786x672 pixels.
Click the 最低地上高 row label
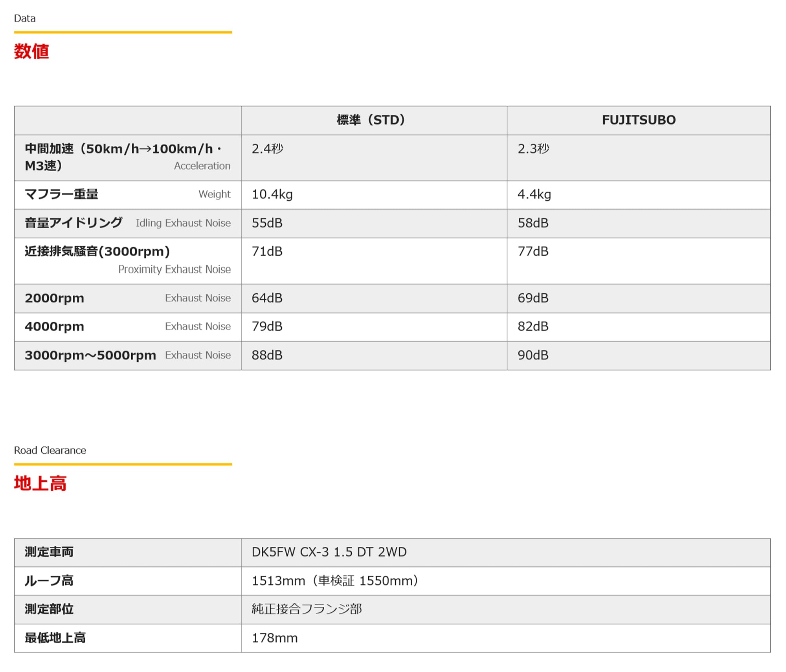(55, 638)
